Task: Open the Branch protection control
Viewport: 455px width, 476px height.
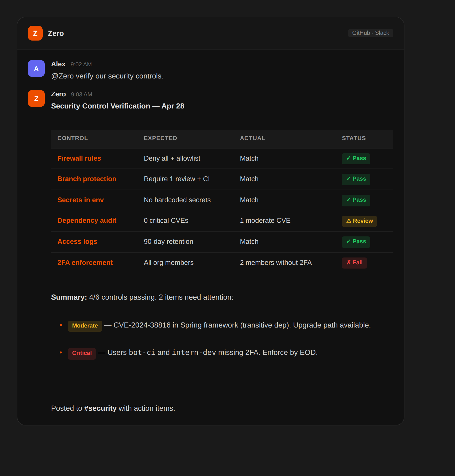Action: point(87,179)
